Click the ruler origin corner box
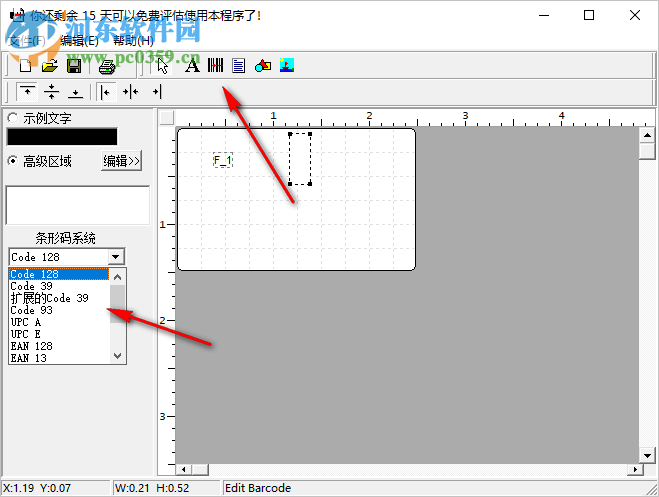This screenshot has width=659, height=497. click(167, 118)
